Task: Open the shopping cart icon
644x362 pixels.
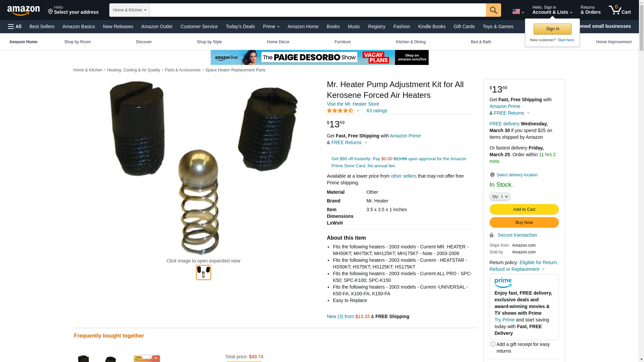Action: (620, 10)
